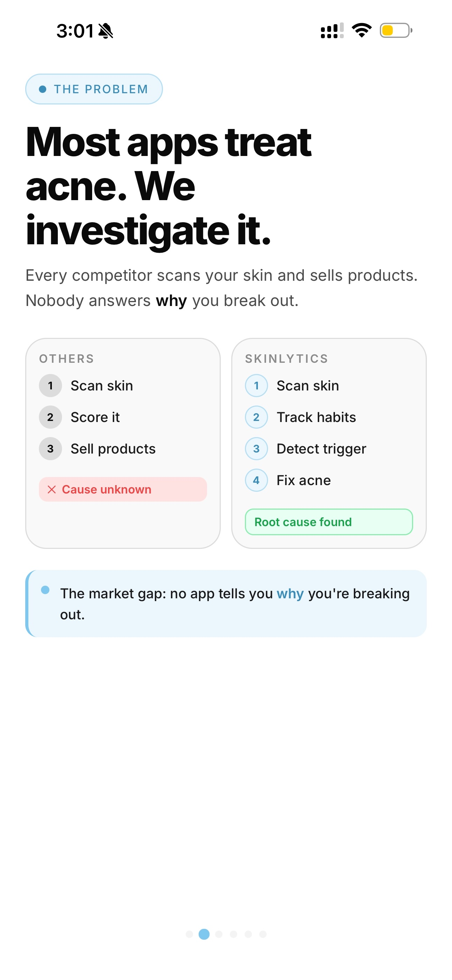
Task: Tap the number 3 badge next to Detect trigger
Action: tap(256, 449)
